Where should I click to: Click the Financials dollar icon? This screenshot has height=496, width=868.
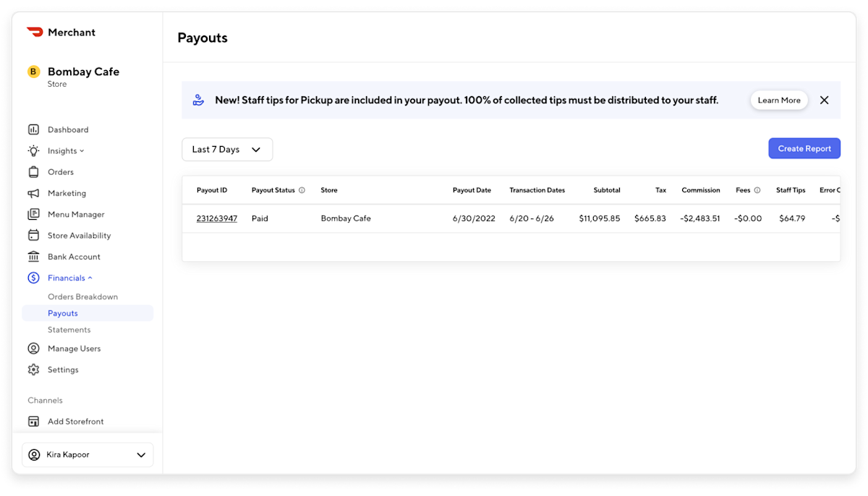click(33, 278)
